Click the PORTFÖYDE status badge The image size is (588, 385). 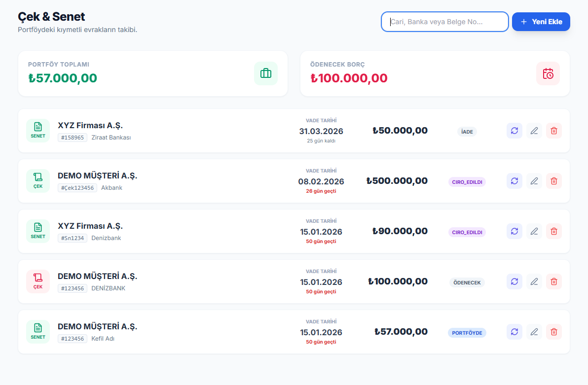point(467,333)
